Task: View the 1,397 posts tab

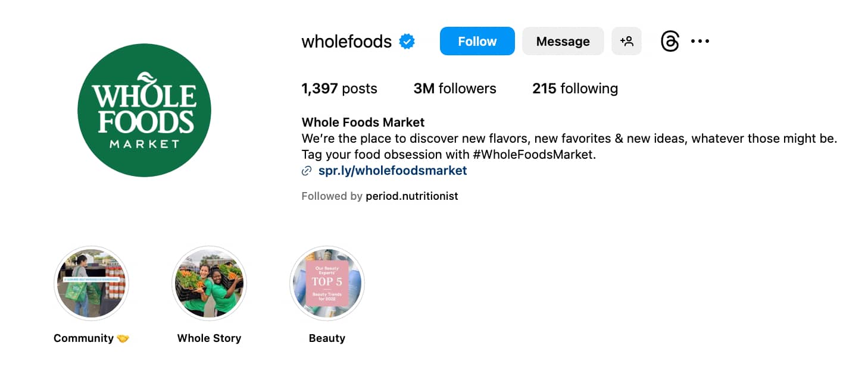Action: click(339, 88)
